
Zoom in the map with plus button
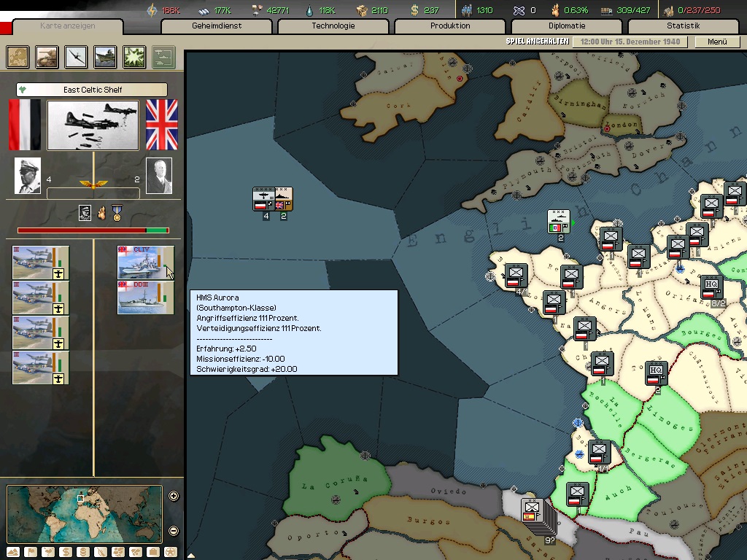click(174, 497)
